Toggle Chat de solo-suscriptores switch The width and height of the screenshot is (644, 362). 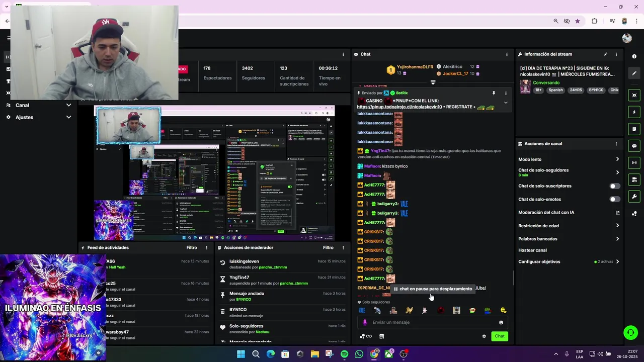615,186
